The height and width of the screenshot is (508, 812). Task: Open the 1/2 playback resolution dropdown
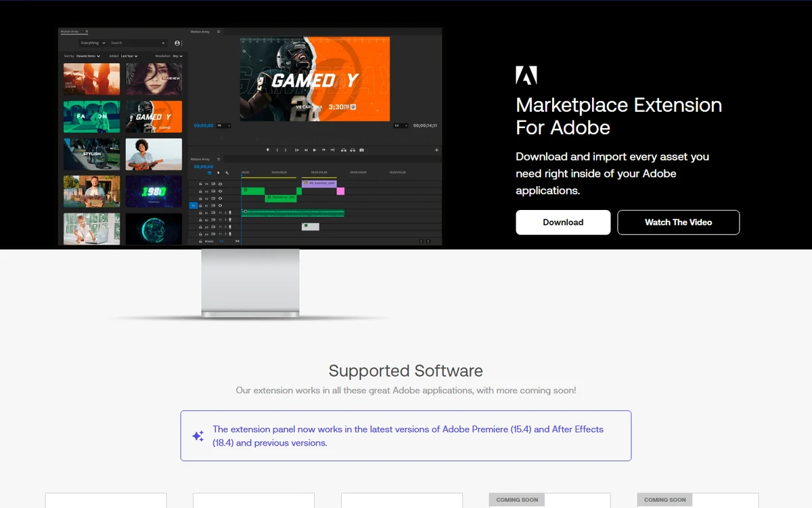pyautogui.click(x=401, y=125)
